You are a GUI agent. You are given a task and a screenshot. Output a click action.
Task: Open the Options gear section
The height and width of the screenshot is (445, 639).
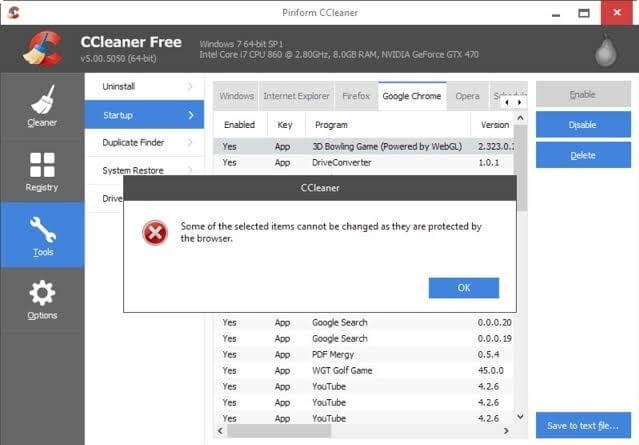click(42, 300)
